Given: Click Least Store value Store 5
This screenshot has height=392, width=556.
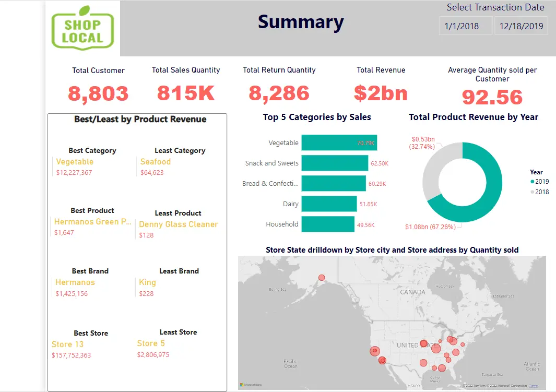Looking at the screenshot, I should [x=151, y=343].
